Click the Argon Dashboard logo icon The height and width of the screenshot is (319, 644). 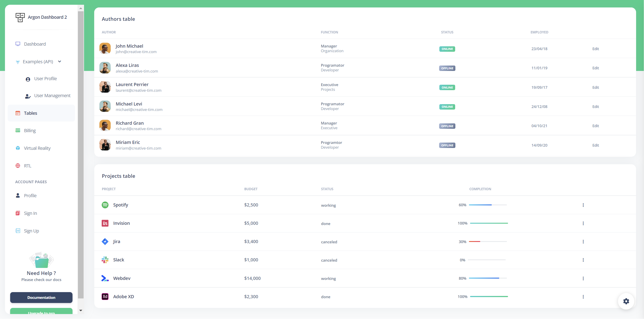pos(20,17)
